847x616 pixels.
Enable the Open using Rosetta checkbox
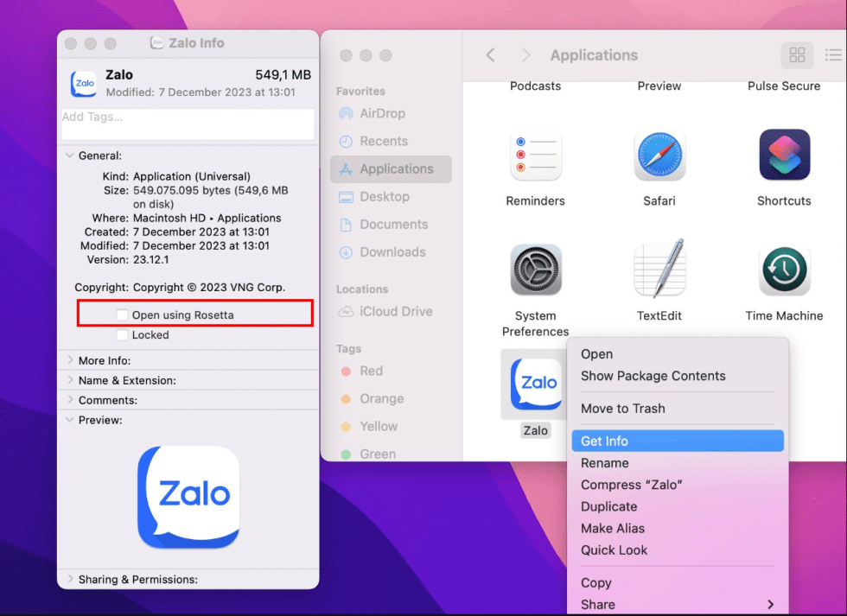pos(123,315)
